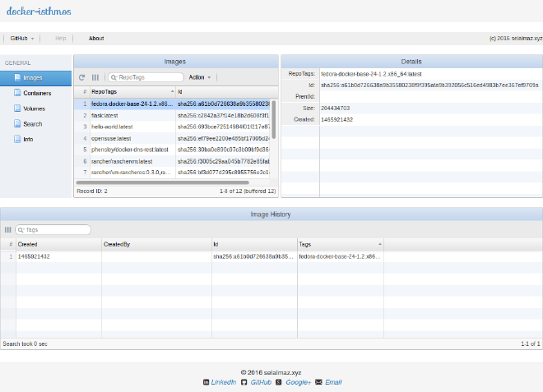Select Containers in the sidebar

[x=35, y=93]
